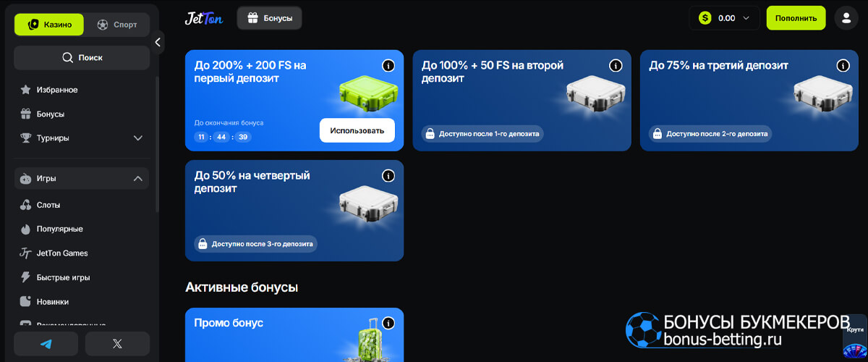
Task: Expand the Турниры submenu chevron
Action: point(138,138)
